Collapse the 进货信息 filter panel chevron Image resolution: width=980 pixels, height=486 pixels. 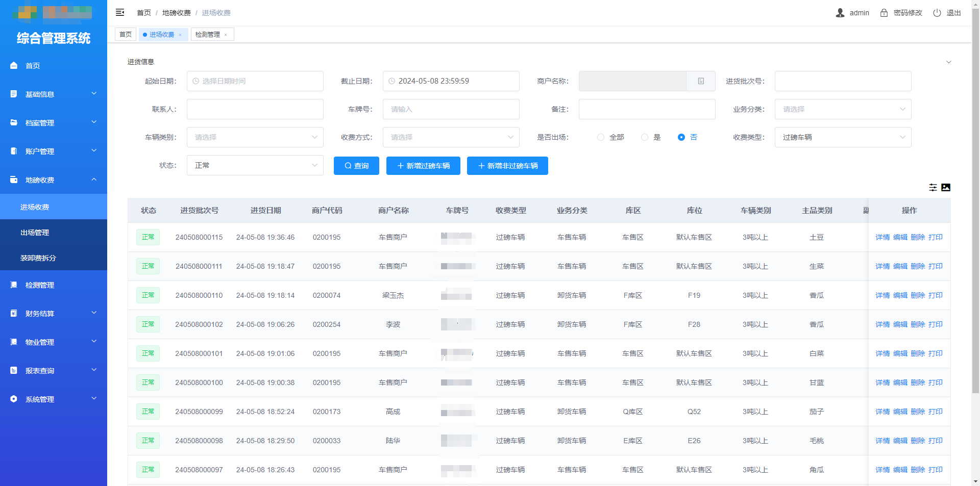point(949,62)
